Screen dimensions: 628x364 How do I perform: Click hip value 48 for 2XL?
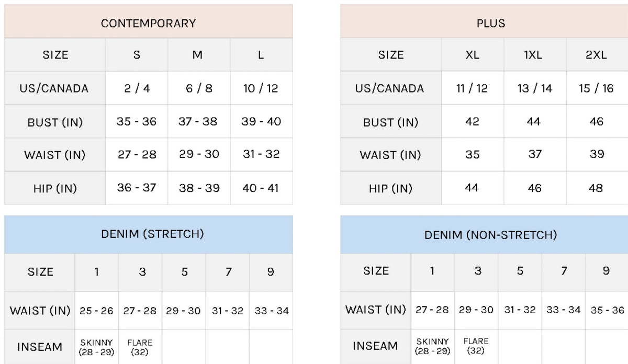tap(596, 188)
